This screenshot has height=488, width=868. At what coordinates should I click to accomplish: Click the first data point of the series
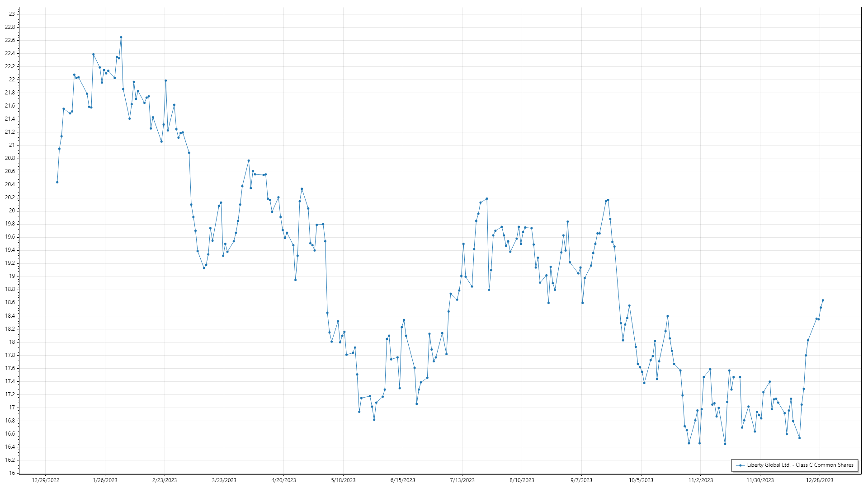57,182
